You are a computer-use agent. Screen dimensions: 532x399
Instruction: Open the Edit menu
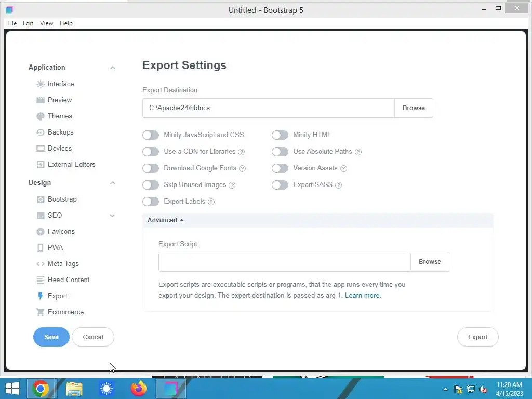tap(28, 23)
